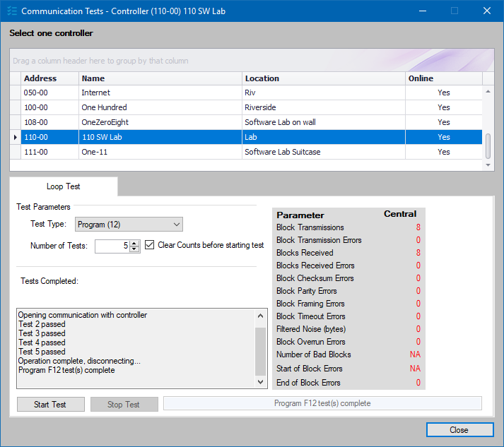Minimize the Communication Tests window
Viewport: 504px width, 447px height.
tap(423, 11)
